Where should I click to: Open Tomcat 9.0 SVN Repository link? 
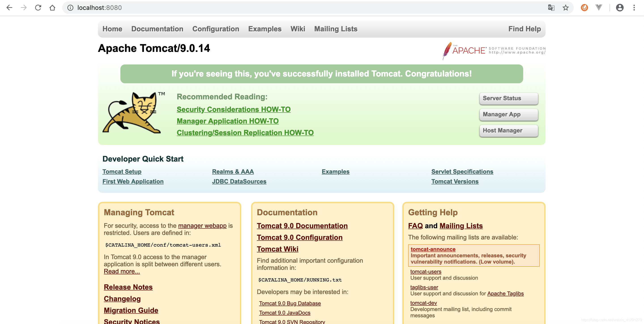(292, 322)
